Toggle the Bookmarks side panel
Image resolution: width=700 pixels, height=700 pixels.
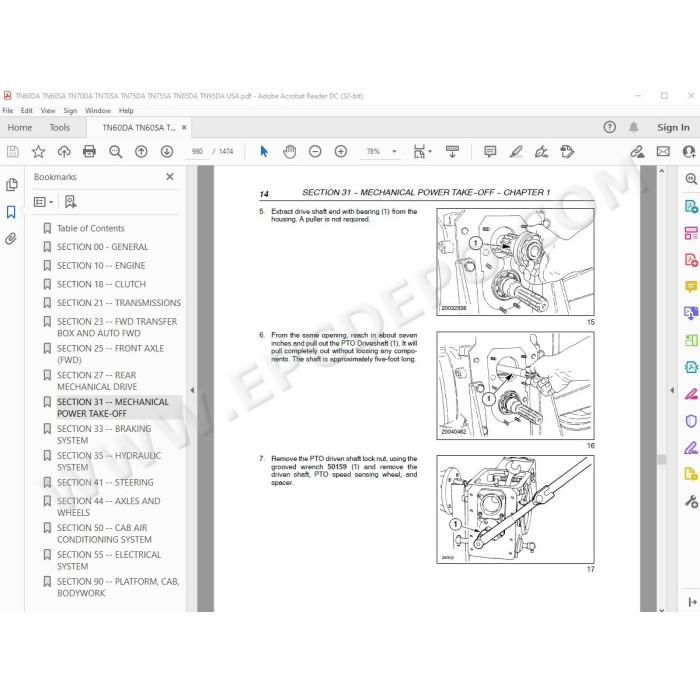11,212
